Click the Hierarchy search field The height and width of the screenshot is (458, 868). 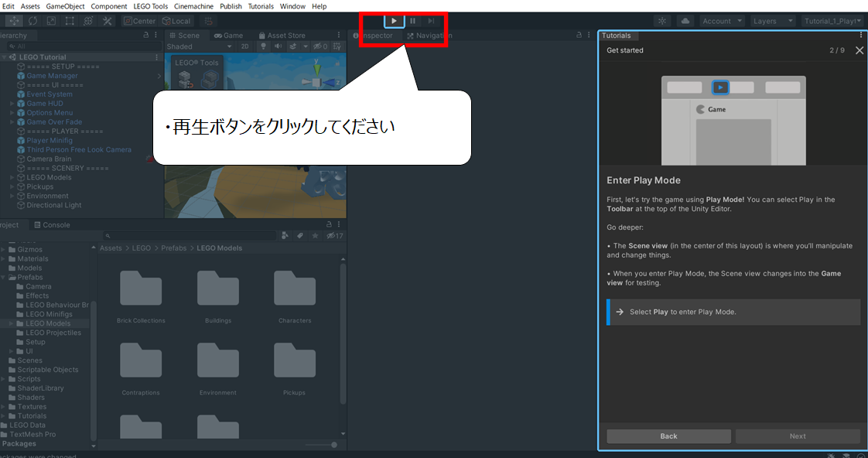[85, 46]
